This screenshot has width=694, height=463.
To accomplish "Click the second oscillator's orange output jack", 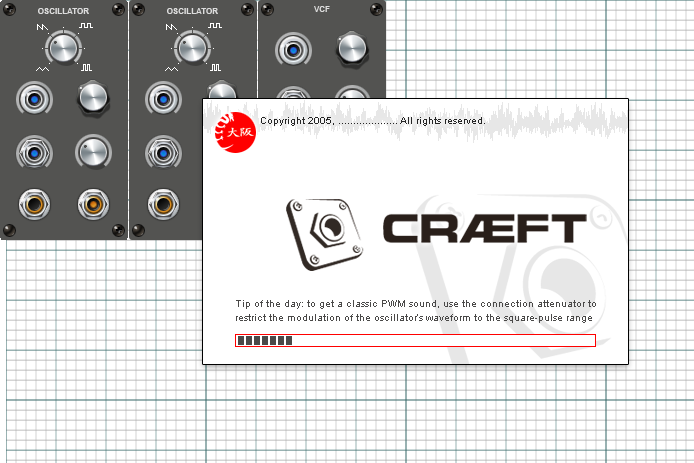I will (x=164, y=206).
